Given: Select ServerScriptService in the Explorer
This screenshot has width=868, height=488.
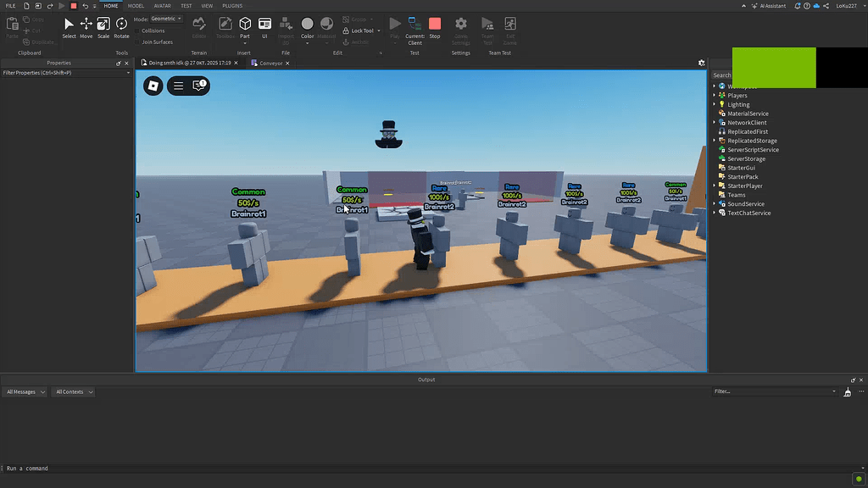Looking at the screenshot, I should click(755, 149).
